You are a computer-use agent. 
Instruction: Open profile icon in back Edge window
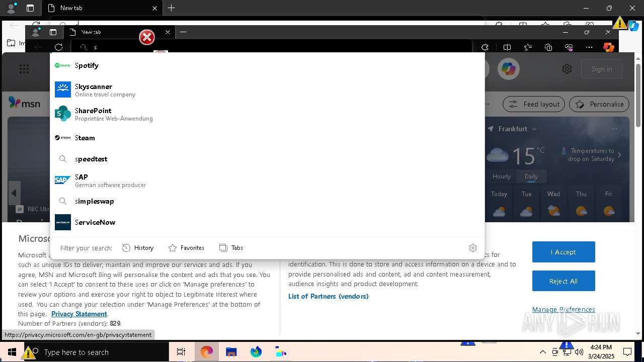point(11,8)
